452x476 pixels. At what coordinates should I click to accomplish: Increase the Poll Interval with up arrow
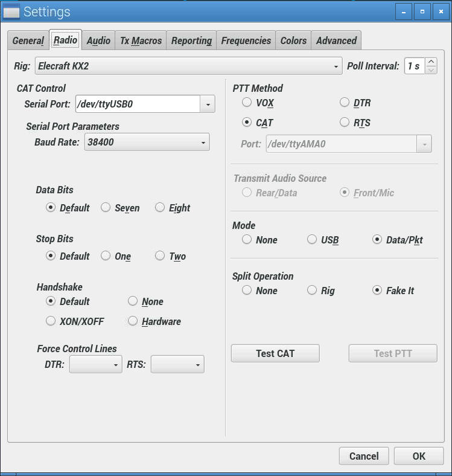click(x=431, y=62)
